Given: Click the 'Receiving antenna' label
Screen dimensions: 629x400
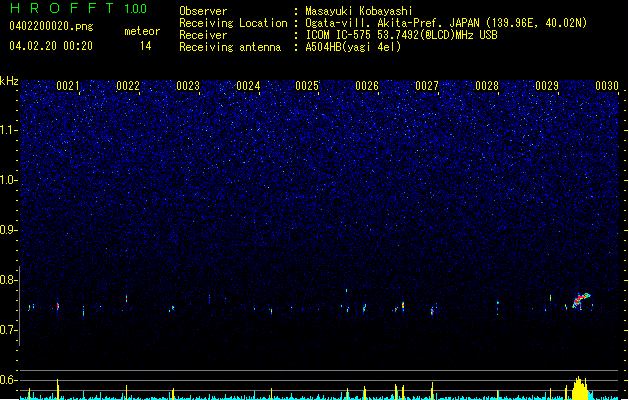Looking at the screenshot, I should (230, 47).
